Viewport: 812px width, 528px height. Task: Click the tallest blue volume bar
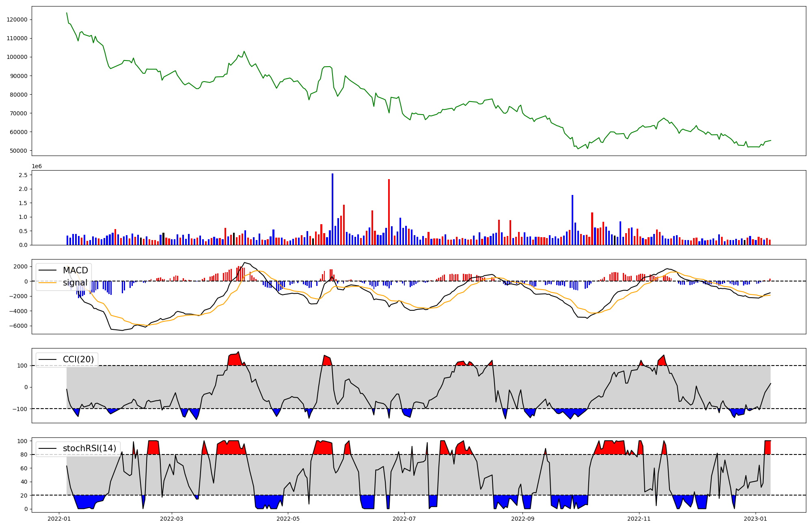(333, 209)
